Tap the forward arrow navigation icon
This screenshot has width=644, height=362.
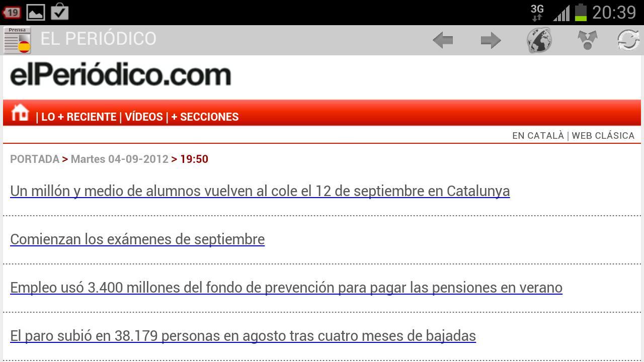click(x=491, y=40)
